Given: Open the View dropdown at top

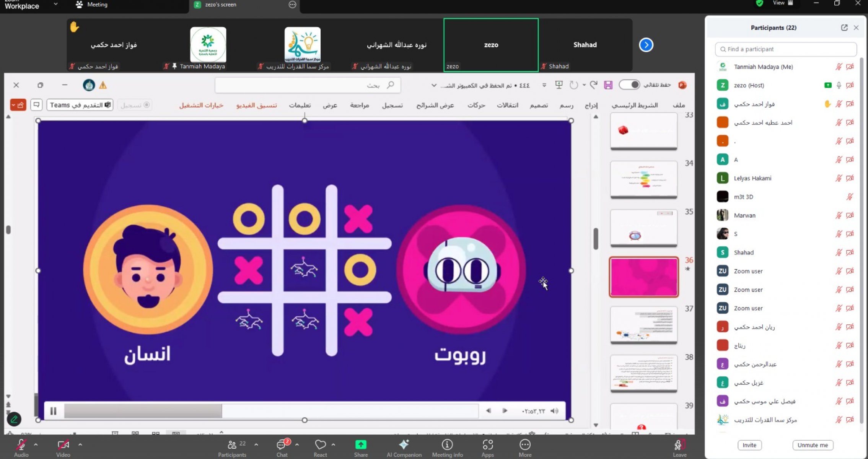Looking at the screenshot, I should 782,3.
